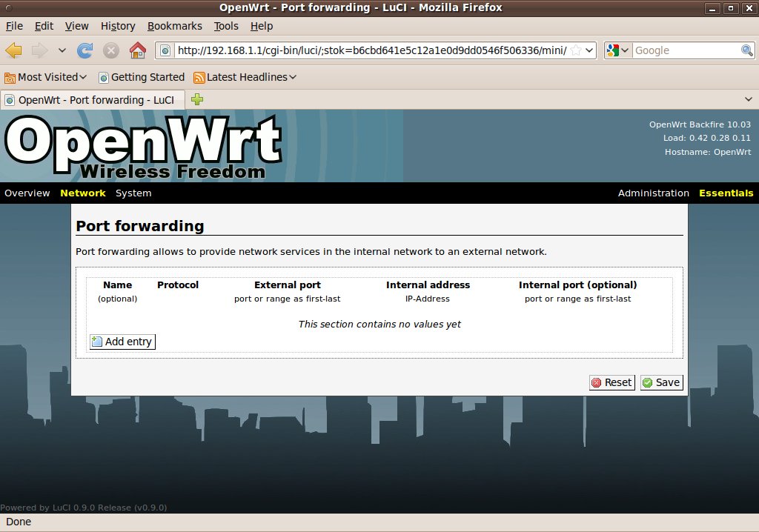
Task: Click into the Google search field
Action: tap(686, 50)
